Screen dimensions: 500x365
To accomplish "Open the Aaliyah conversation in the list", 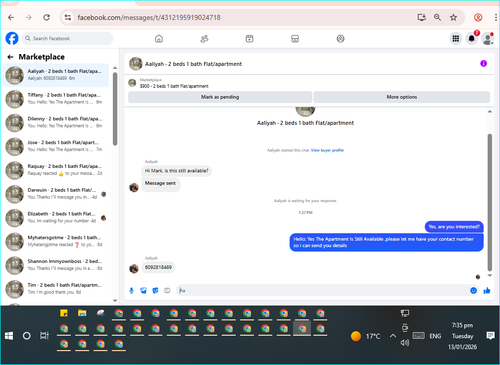I will 56,75.
